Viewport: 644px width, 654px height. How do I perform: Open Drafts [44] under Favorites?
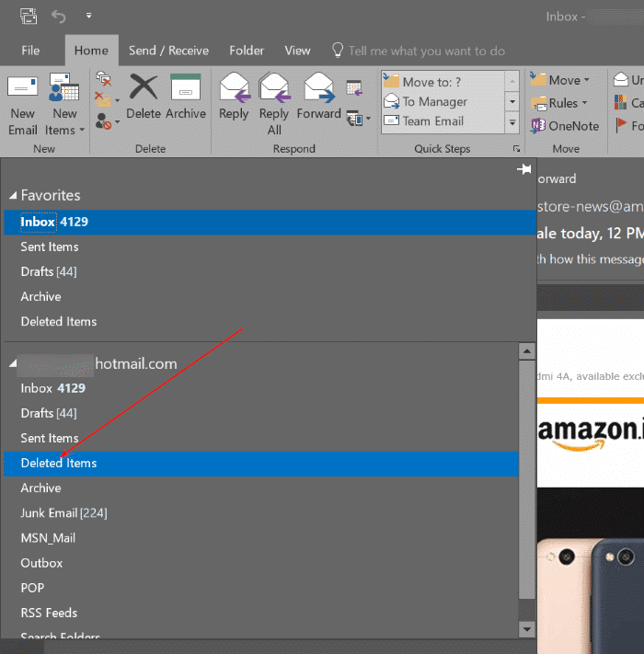(270, 271)
